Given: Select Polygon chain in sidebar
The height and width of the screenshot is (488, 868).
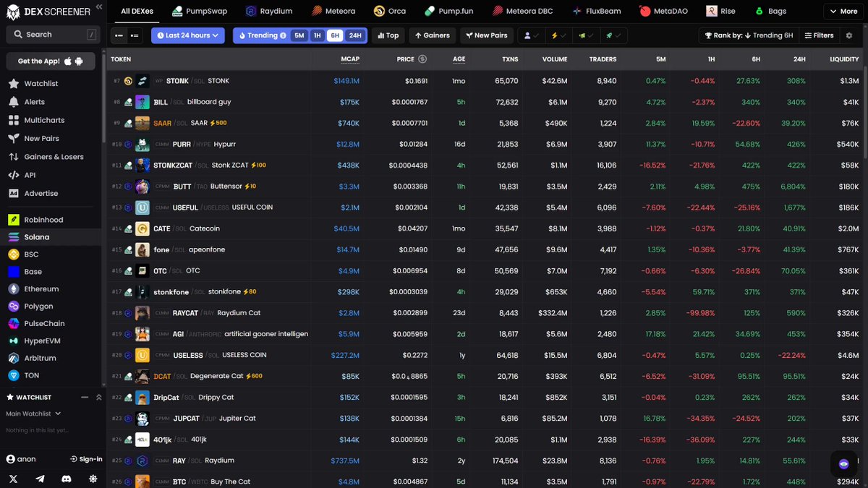Looking at the screenshot, I should 52,307.
